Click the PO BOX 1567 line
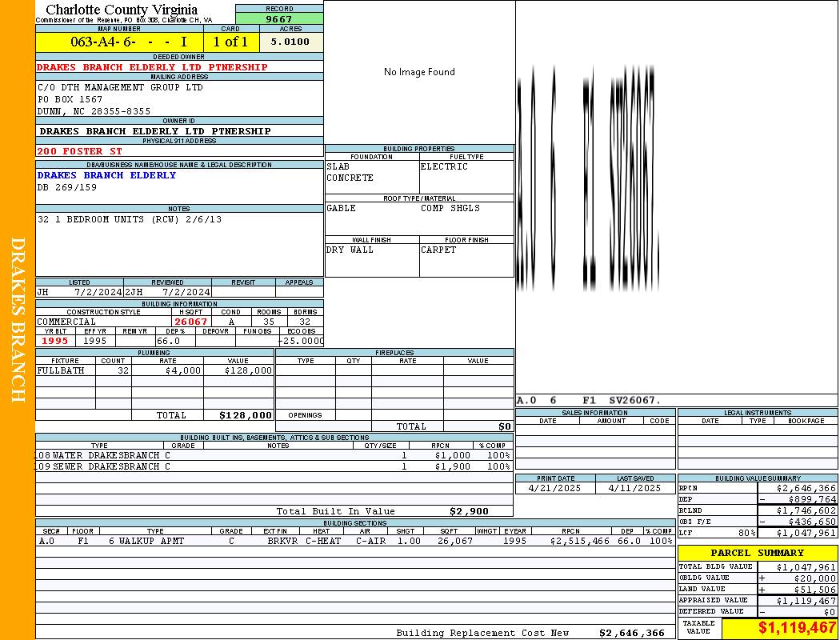Image resolution: width=840 pixels, height=640 pixels. click(70, 100)
